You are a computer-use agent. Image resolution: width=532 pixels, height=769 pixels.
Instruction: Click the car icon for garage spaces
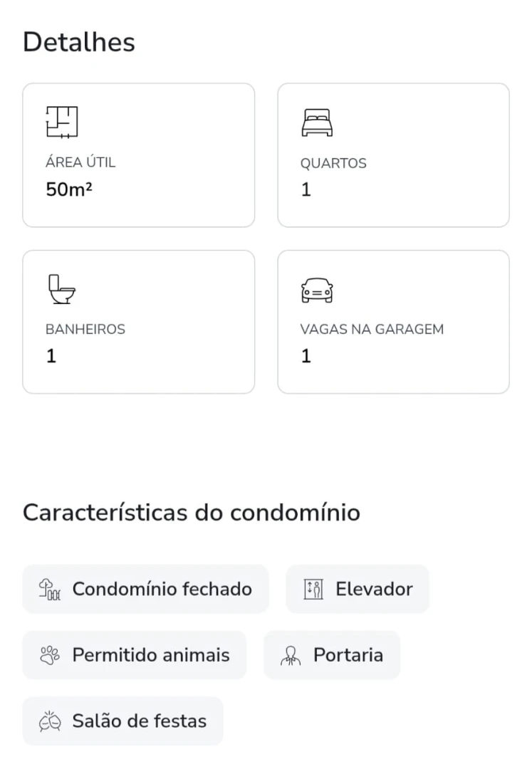coord(317,290)
